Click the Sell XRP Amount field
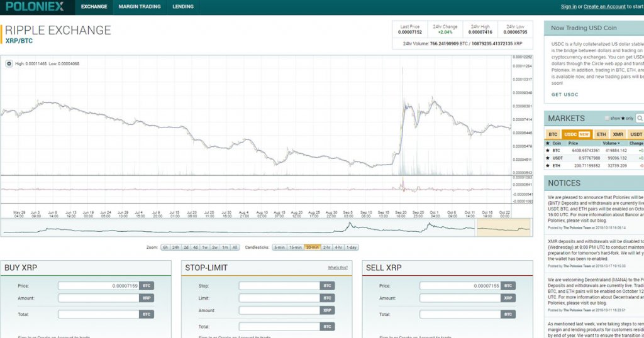Viewport: 644px width, 338px height. (460, 298)
